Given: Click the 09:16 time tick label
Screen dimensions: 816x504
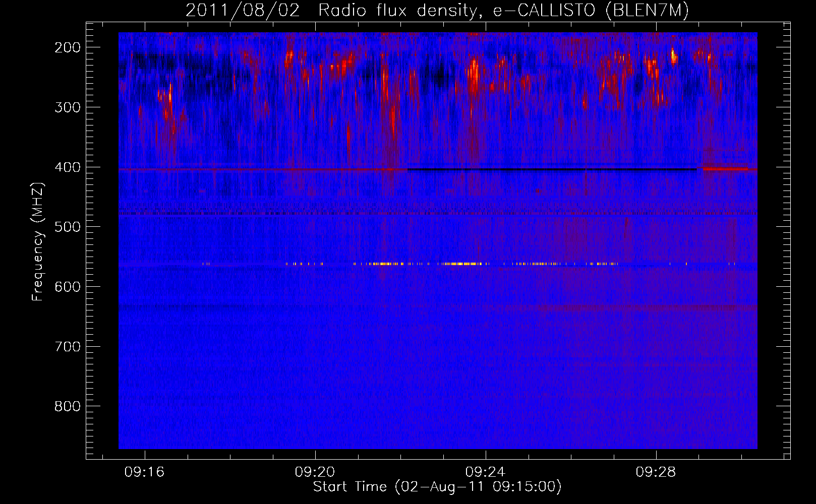Looking at the screenshot, I should (x=145, y=472).
